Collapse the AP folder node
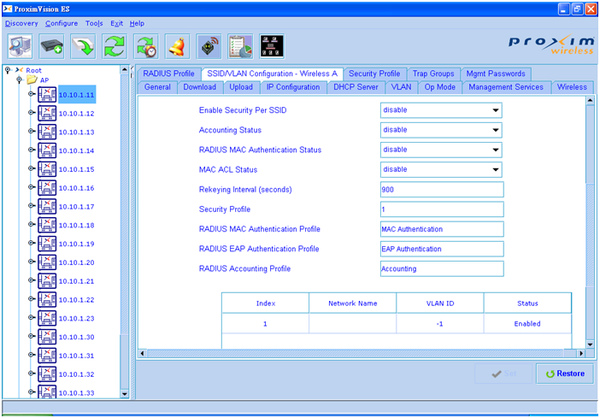Image resolution: width=600 pixels, height=418 pixels. (19, 80)
